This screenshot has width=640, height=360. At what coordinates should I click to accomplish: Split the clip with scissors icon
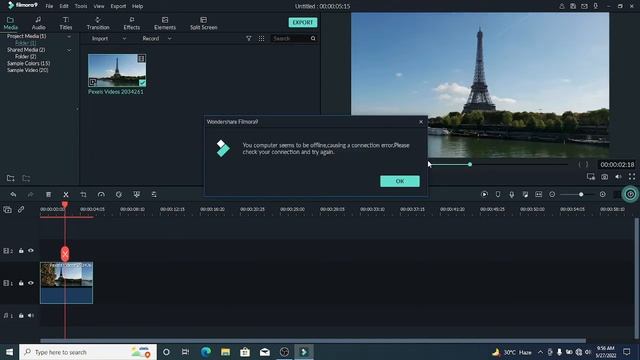pyautogui.click(x=66, y=195)
